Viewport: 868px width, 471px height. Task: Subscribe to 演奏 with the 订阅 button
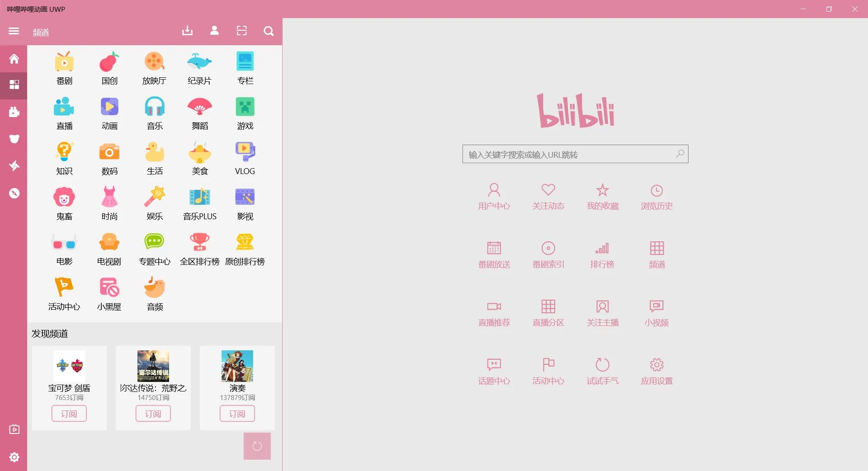(237, 413)
